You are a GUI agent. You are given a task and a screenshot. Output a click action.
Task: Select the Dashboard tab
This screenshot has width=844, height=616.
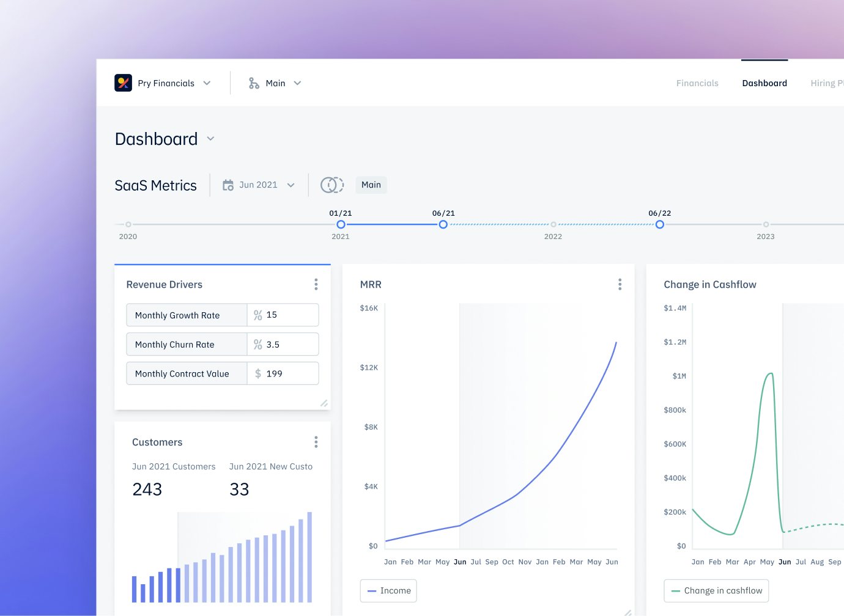coord(764,83)
